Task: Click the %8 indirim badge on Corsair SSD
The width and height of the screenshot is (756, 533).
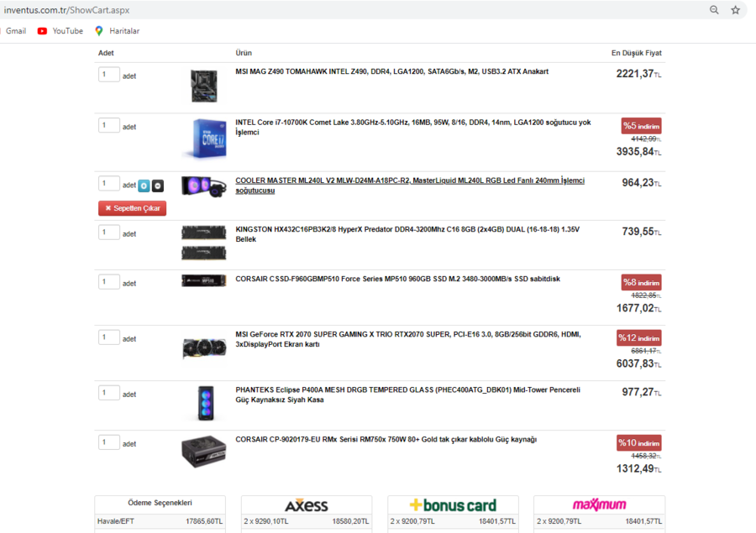Action: point(641,282)
